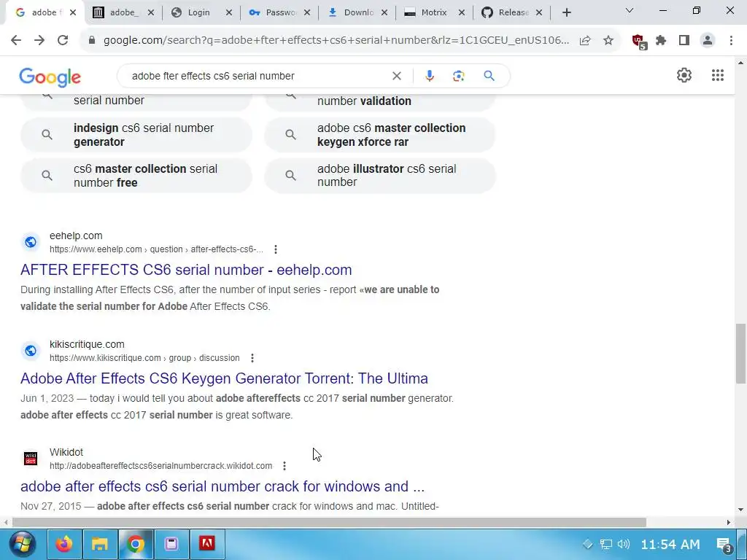Switch to the Download tab

click(357, 12)
